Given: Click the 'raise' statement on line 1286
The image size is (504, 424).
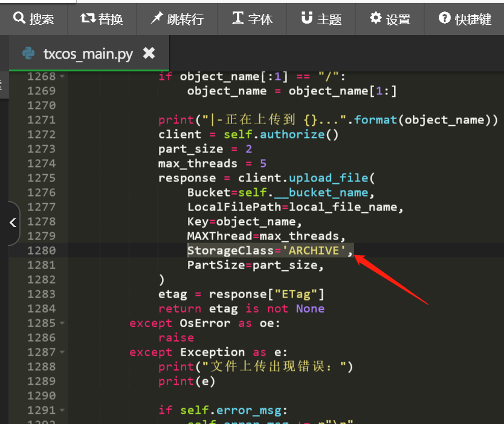Looking at the screenshot, I should click(x=176, y=338).
